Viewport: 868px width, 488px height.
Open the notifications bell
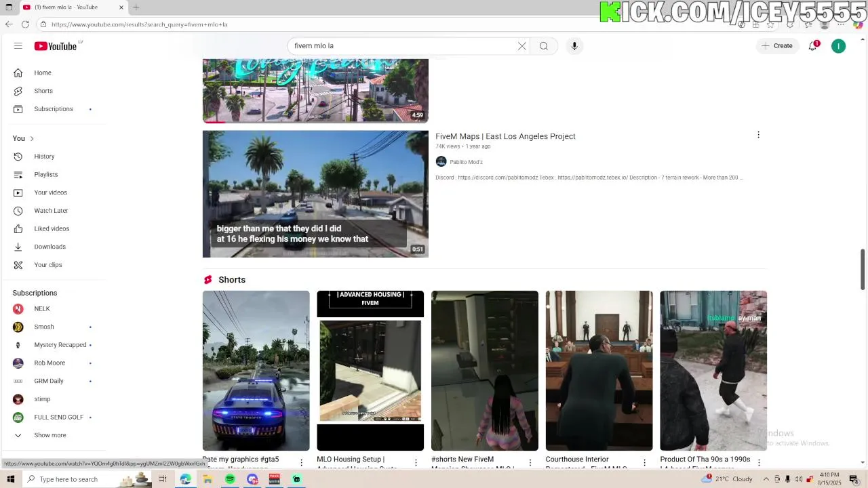pyautogui.click(x=812, y=45)
